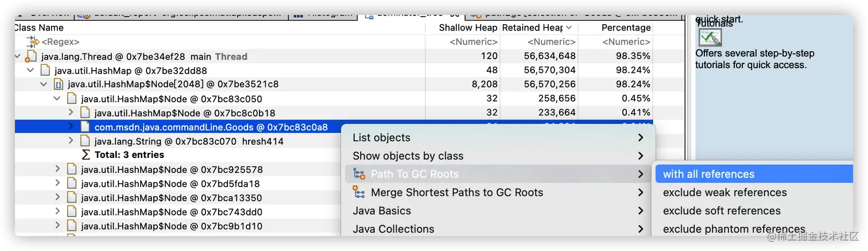Screen dimensions: 868x251
Task: Click the file icon of HashMap$Node @ 0x7bc8c0b18
Action: click(84, 113)
